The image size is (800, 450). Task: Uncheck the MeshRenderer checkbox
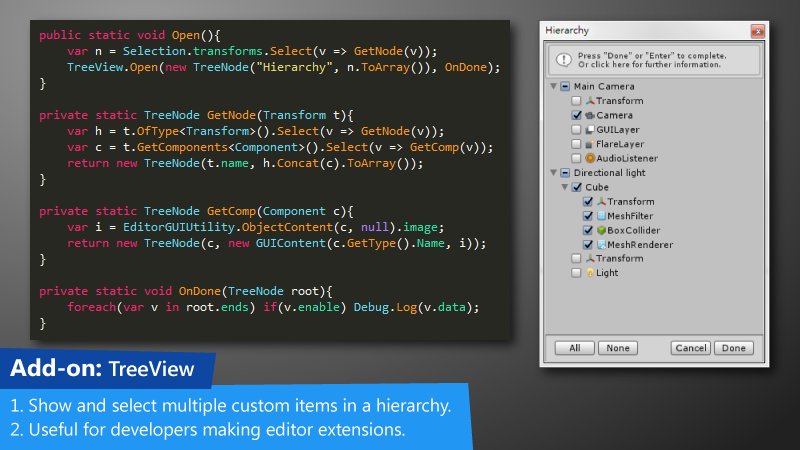[588, 244]
